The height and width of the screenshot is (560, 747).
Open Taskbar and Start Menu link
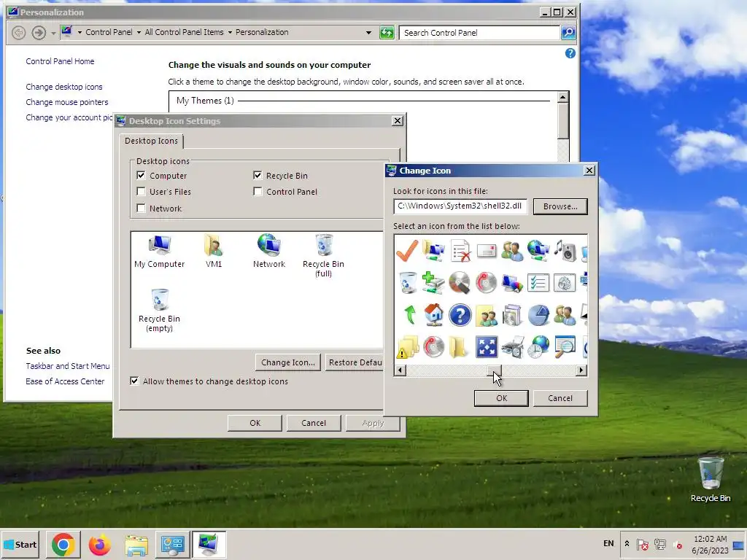point(68,366)
